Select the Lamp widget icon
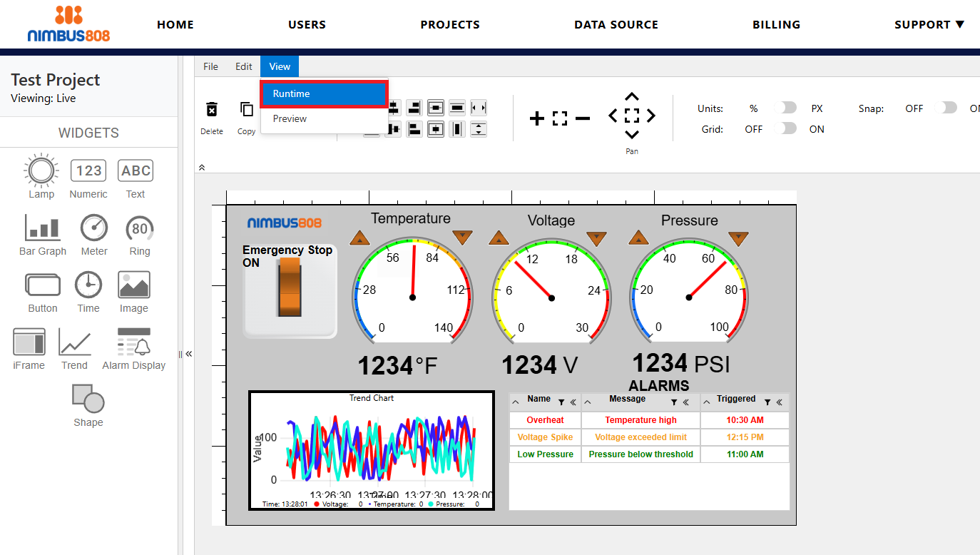 (41, 171)
